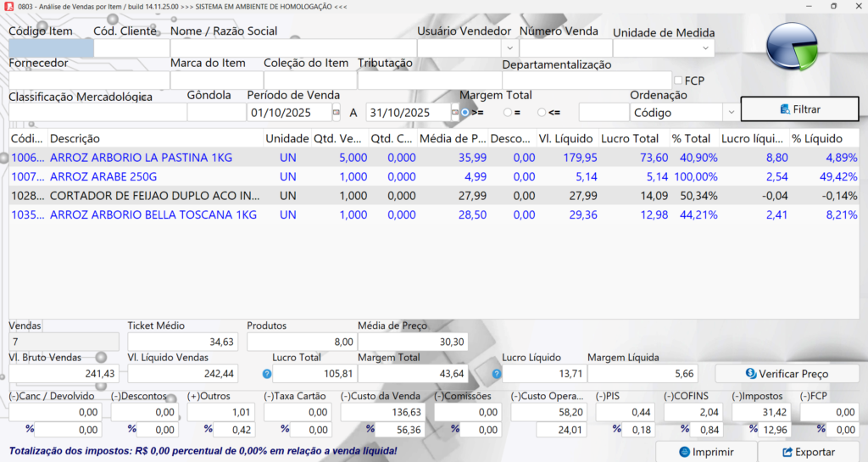Select the '=' Margem Total radio option

[x=508, y=112]
